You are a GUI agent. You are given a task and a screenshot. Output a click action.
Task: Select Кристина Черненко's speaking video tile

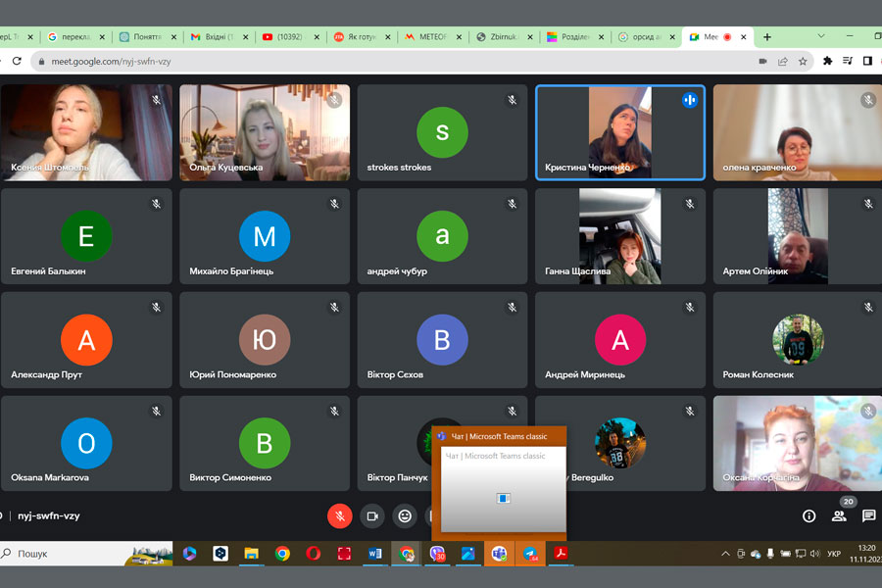coord(620,133)
